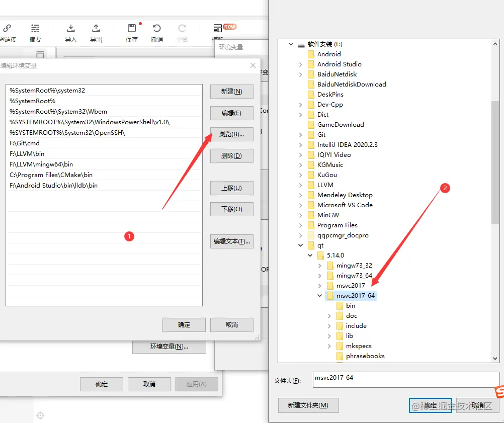Click the 下移(O) move down button
This screenshot has height=423, width=504.
(232, 209)
